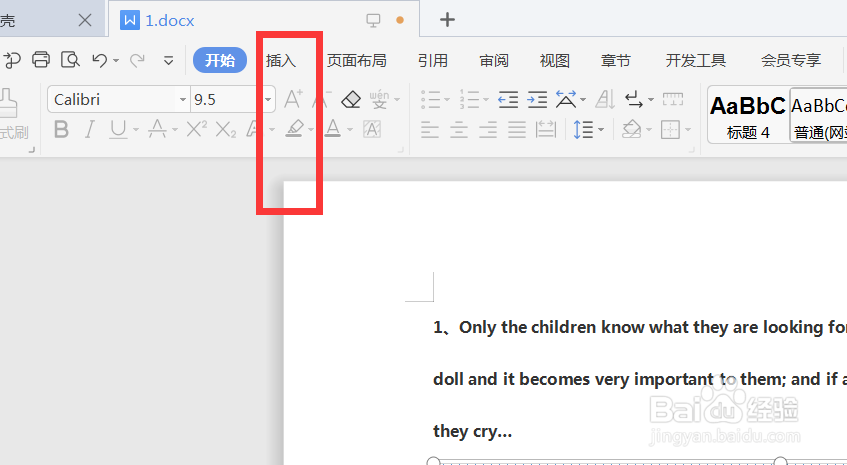Viewport: 847px width, 465px height.
Task: Select the 开始 ribbon tab
Action: tap(220, 60)
